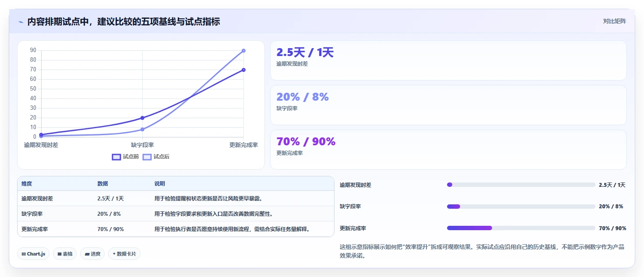Click the 逾期发现时差 label beside its progress bar
Screen dimensions: 644x277
355,185
